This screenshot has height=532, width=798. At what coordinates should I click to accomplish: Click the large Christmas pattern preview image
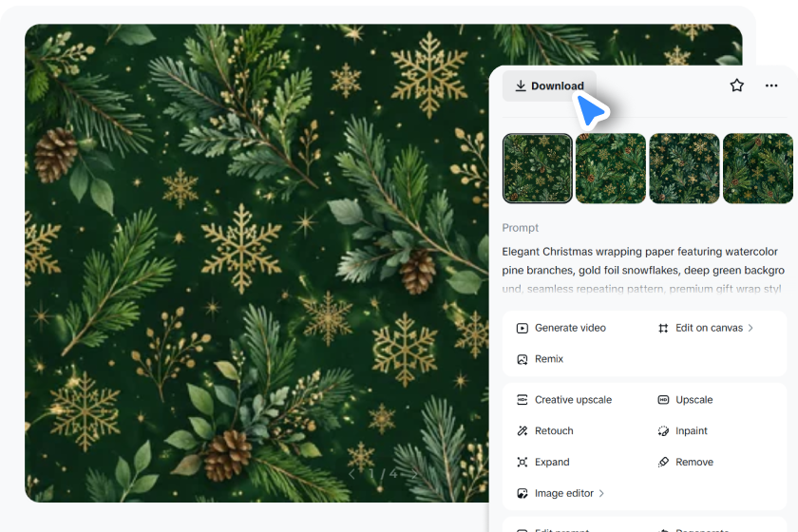[x=257, y=263]
